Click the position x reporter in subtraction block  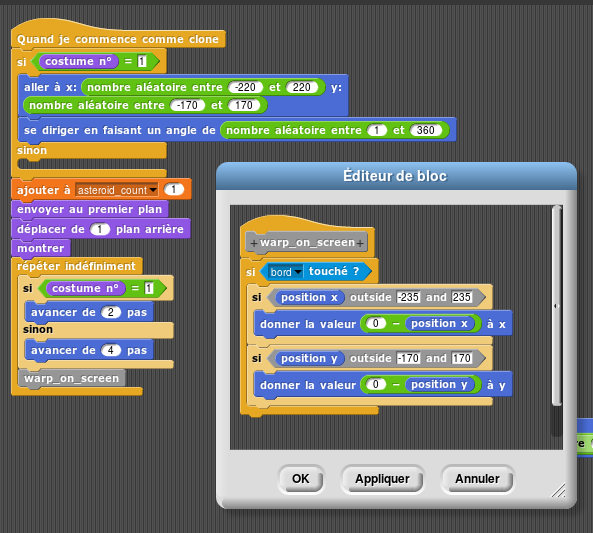(x=439, y=323)
